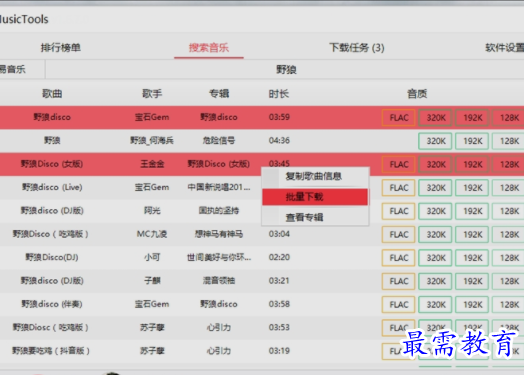Open the 下载任务 (3) tab

pyautogui.click(x=357, y=48)
